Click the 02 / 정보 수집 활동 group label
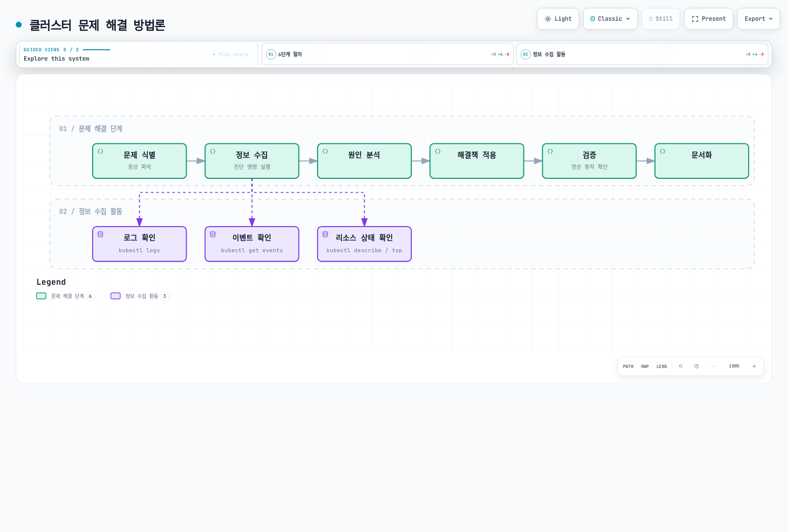This screenshot has height=532, width=788. pyautogui.click(x=91, y=211)
